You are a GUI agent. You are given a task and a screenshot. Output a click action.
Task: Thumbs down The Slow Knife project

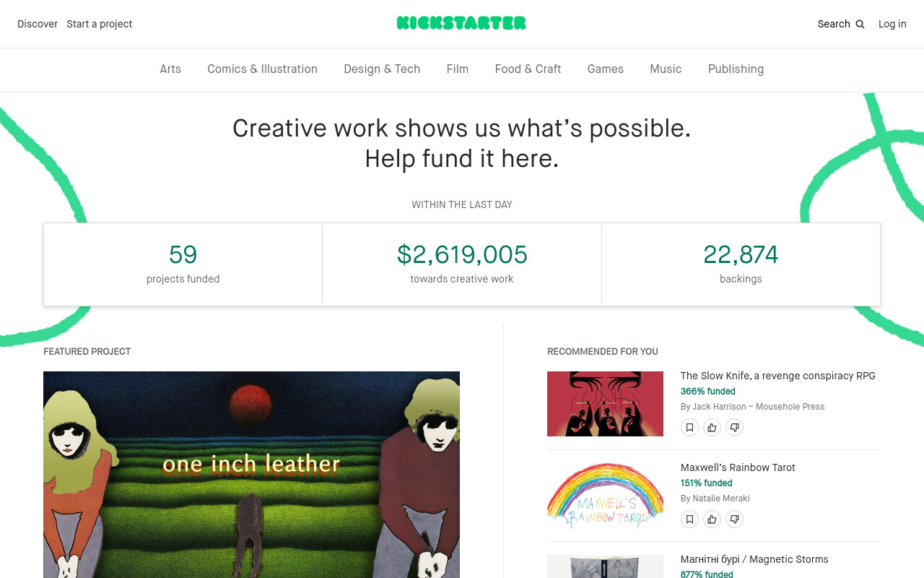tap(734, 428)
